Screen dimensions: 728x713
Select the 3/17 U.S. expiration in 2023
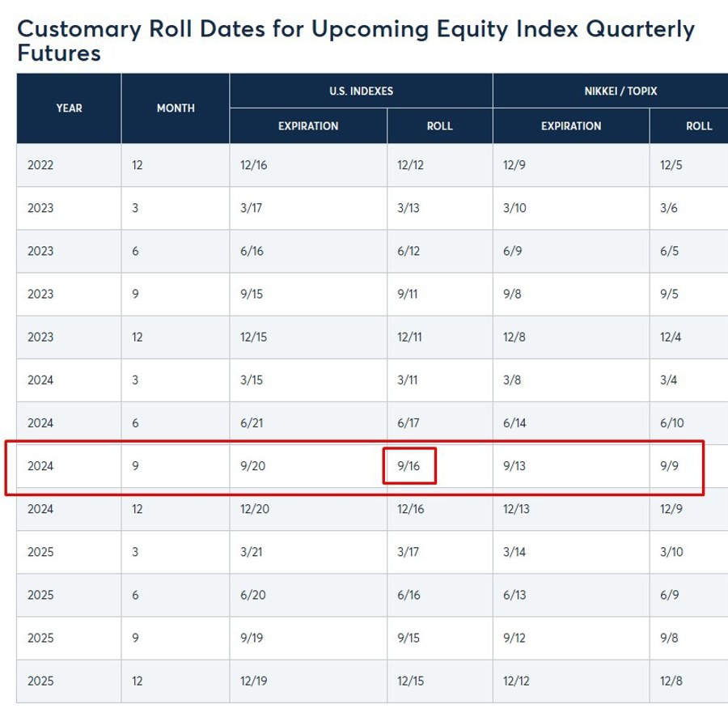click(250, 208)
